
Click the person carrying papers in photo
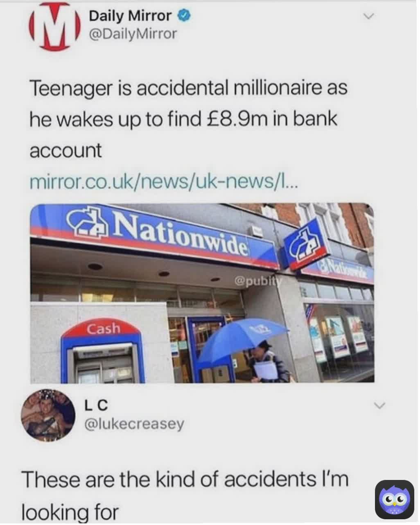click(268, 362)
